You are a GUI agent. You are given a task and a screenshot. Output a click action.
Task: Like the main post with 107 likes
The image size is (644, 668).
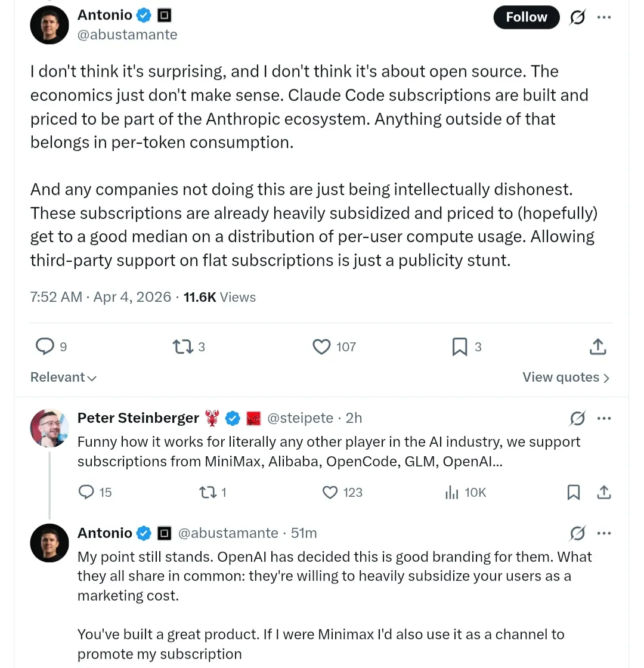pyautogui.click(x=321, y=347)
